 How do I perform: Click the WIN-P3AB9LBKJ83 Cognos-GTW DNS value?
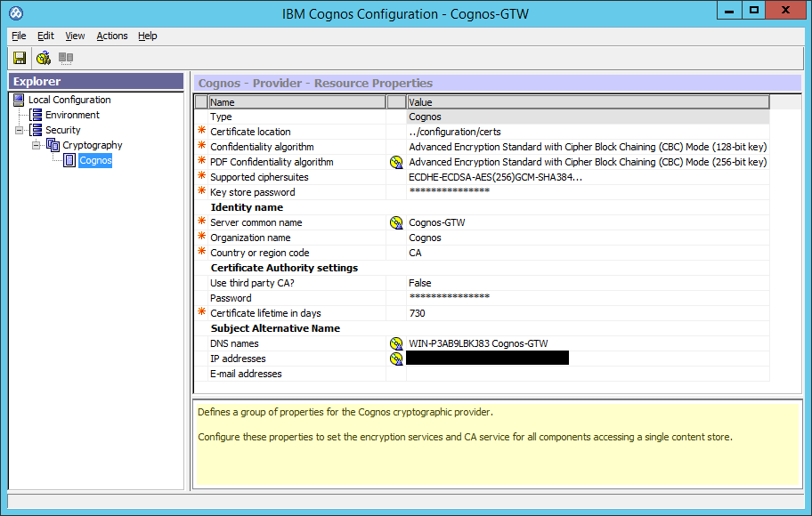478,343
